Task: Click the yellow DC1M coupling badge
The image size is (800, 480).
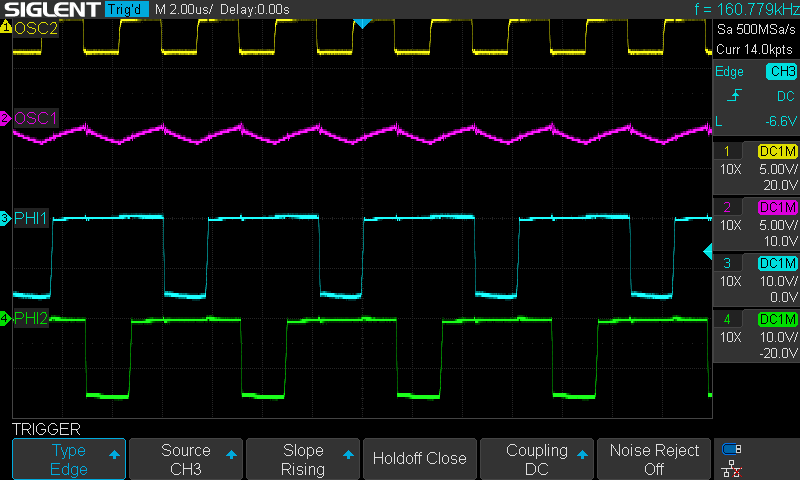Action: pos(778,151)
